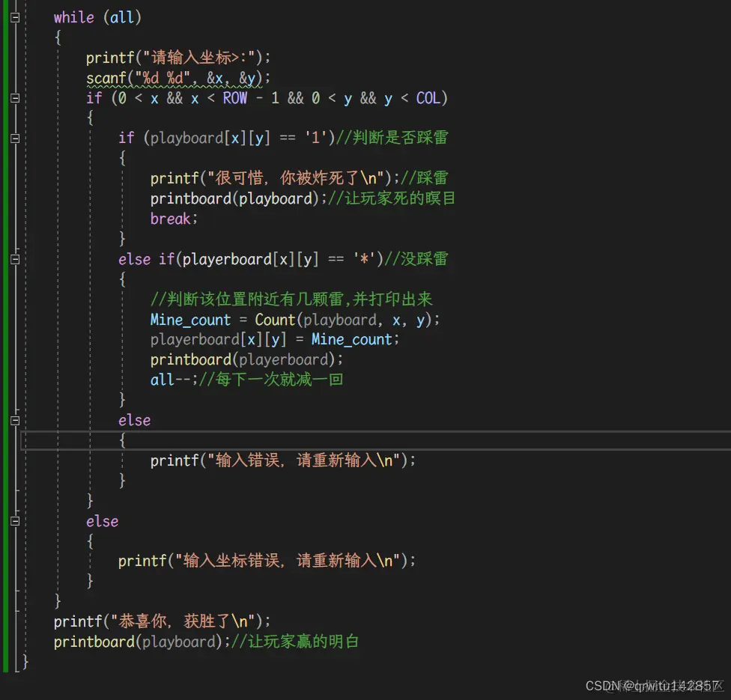Collapse the final else error block
731x700 pixels.
click(13, 521)
